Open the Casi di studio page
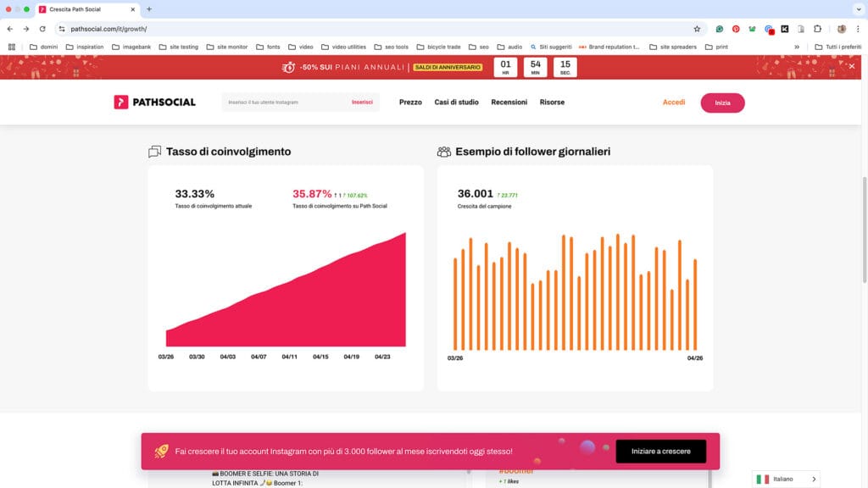This screenshot has height=488, width=868. pos(456,103)
